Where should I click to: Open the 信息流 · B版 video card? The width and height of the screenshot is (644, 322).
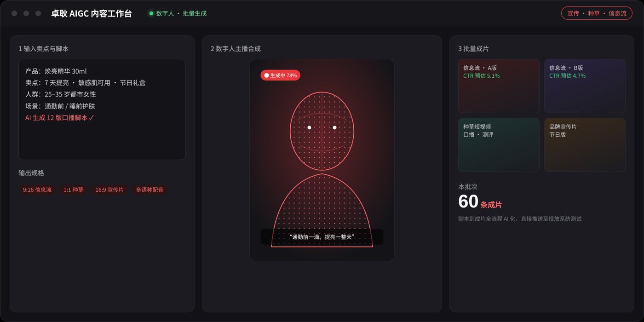click(x=585, y=86)
